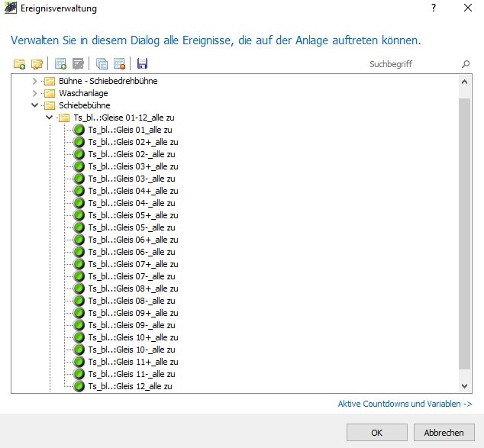Click the green icon of Gleis 01_alle zu
Screen dimensions: 484x448
(x=79, y=130)
